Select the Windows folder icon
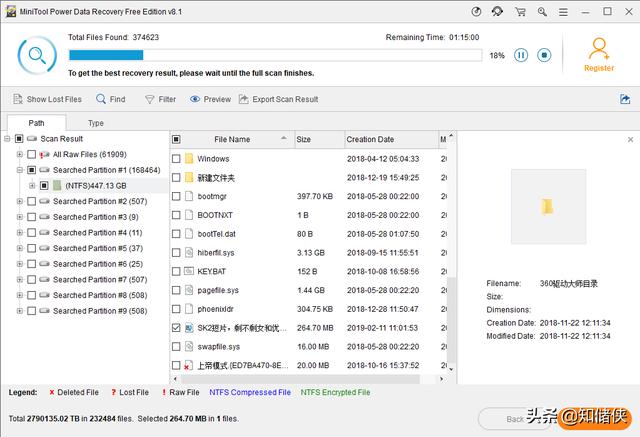This screenshot has width=640, height=437. click(189, 158)
